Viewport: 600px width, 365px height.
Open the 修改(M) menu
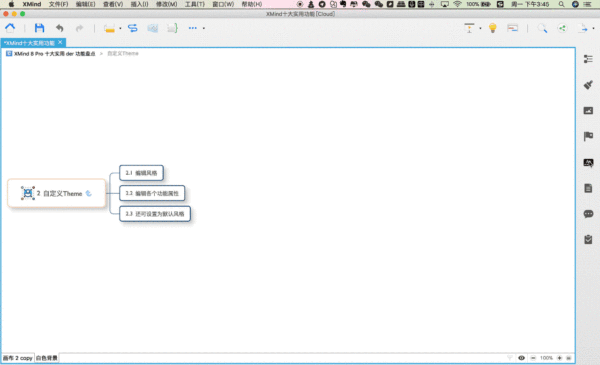click(x=166, y=4)
